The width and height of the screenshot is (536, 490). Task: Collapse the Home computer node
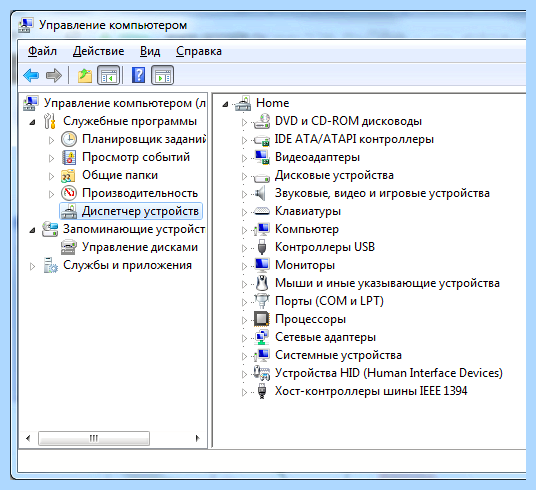tap(225, 104)
